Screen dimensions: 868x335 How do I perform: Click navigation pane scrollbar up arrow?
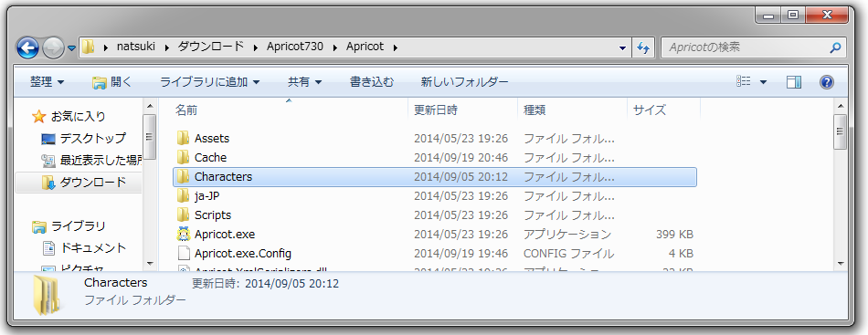pos(150,106)
